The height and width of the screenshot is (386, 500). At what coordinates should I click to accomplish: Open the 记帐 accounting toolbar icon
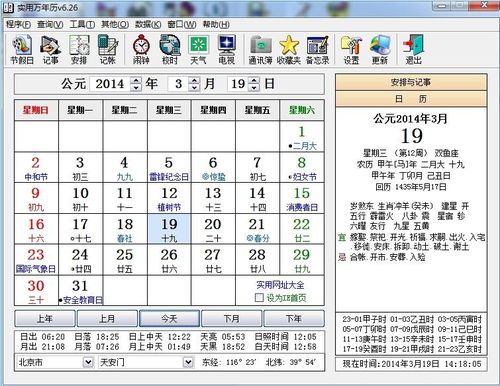tap(108, 49)
